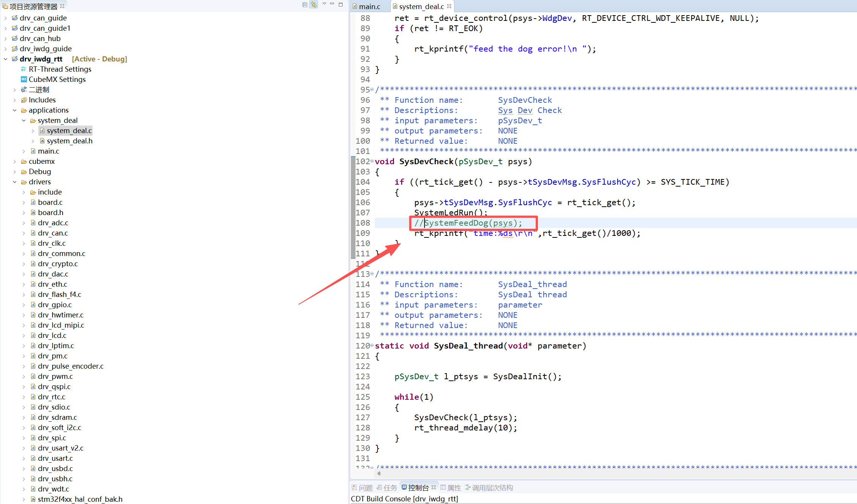Click the Debug folder icon

tap(24, 172)
